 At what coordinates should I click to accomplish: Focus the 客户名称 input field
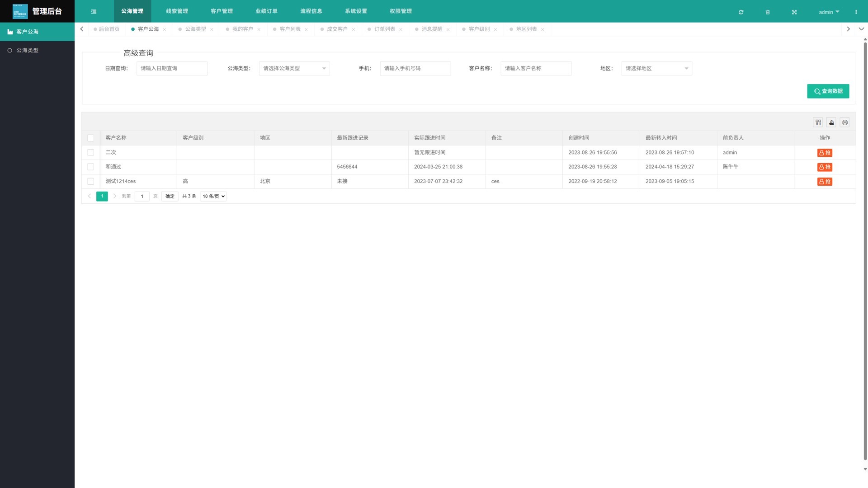point(536,68)
